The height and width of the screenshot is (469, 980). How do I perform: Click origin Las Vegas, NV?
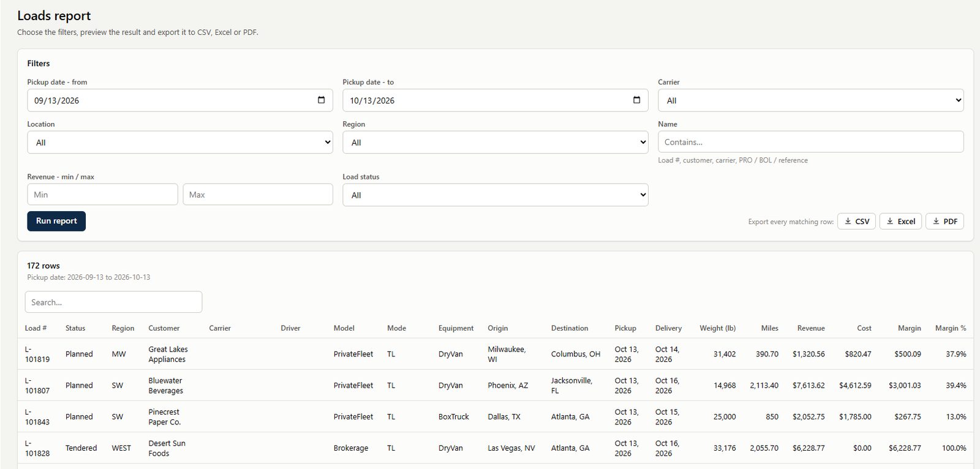[511, 448]
